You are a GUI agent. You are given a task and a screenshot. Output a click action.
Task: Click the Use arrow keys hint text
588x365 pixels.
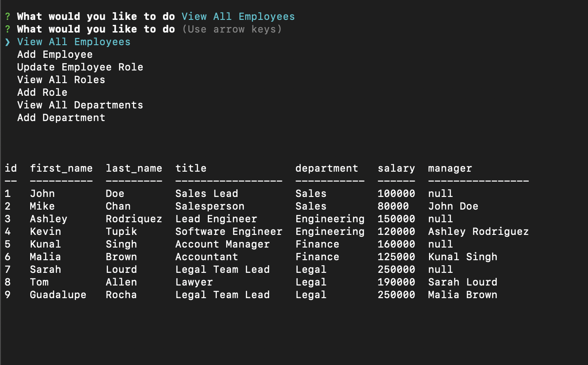pyautogui.click(x=232, y=29)
